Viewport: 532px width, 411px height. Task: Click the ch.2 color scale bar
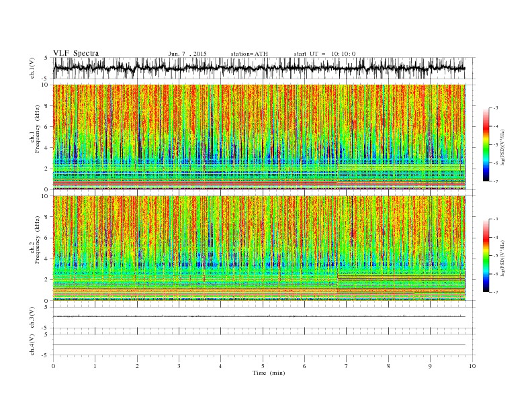point(486,255)
